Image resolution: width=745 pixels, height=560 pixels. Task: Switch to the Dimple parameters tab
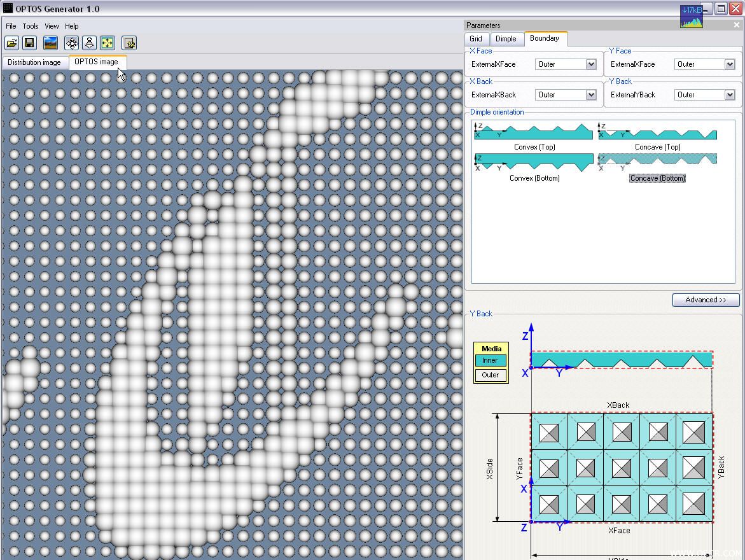(506, 39)
